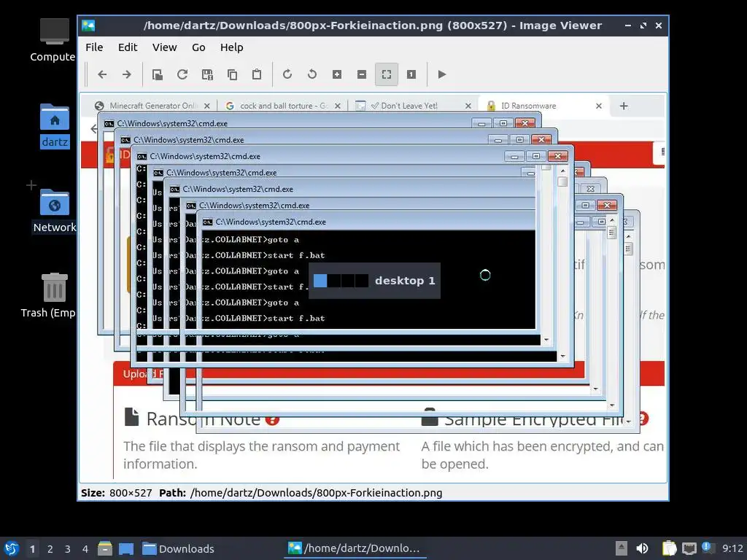This screenshot has height=560, width=747.
Task: Click the Open file toolbar icon
Action: click(x=158, y=74)
